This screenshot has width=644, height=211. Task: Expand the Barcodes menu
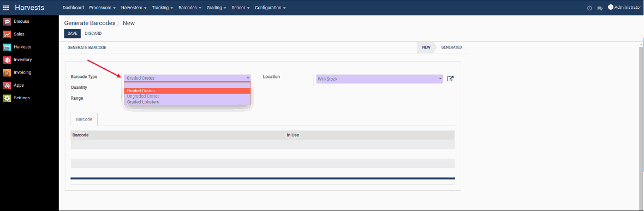tap(190, 8)
